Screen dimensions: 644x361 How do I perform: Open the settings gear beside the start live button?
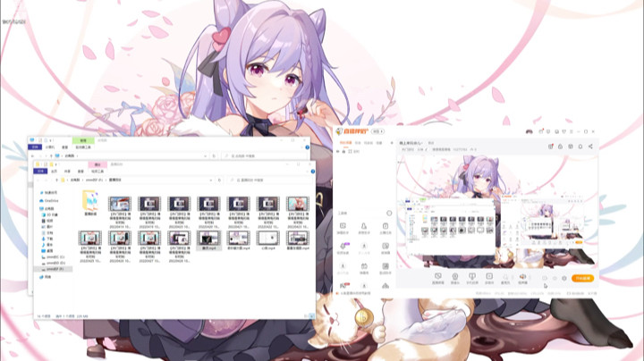pyautogui.click(x=564, y=278)
